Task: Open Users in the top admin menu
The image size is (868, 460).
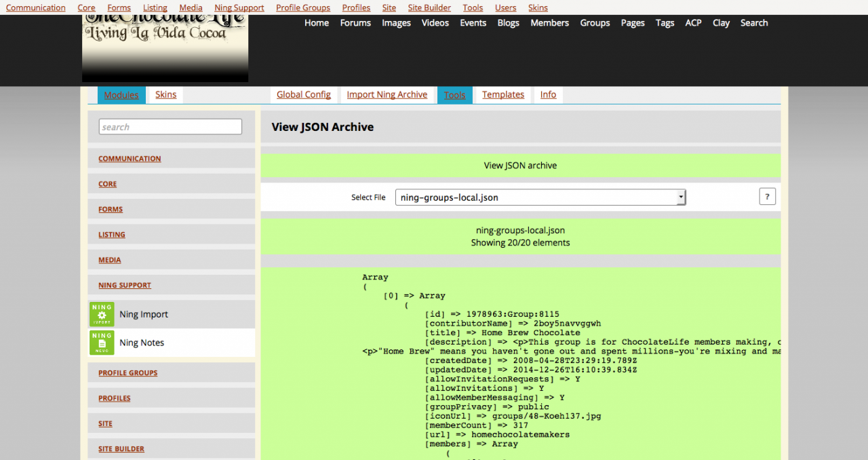Action: (x=505, y=8)
